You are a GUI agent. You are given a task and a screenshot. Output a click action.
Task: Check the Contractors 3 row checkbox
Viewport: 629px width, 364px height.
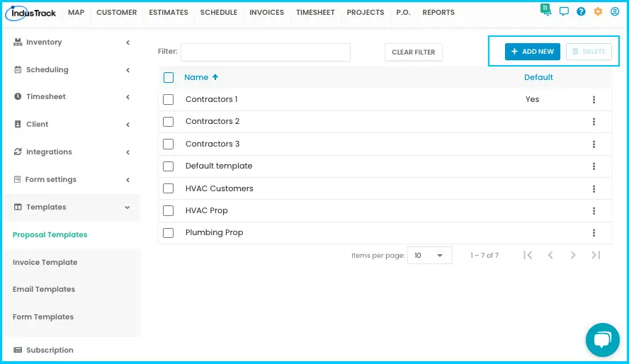click(x=168, y=144)
